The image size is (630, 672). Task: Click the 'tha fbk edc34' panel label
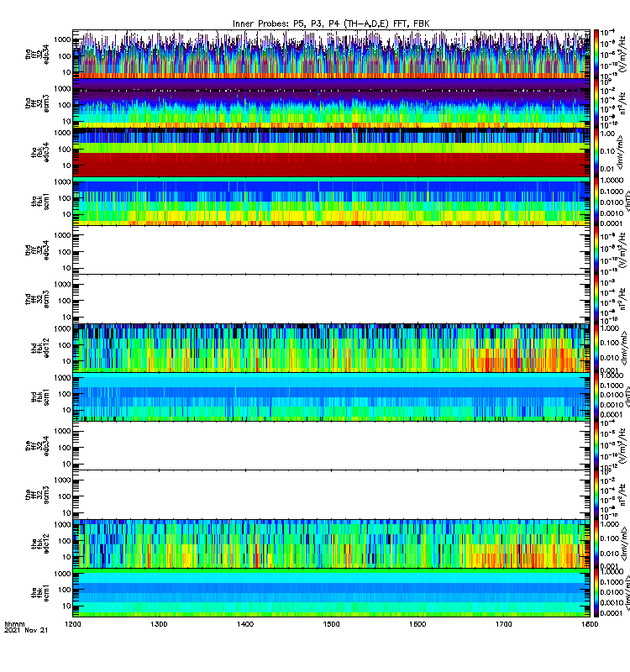39,152
